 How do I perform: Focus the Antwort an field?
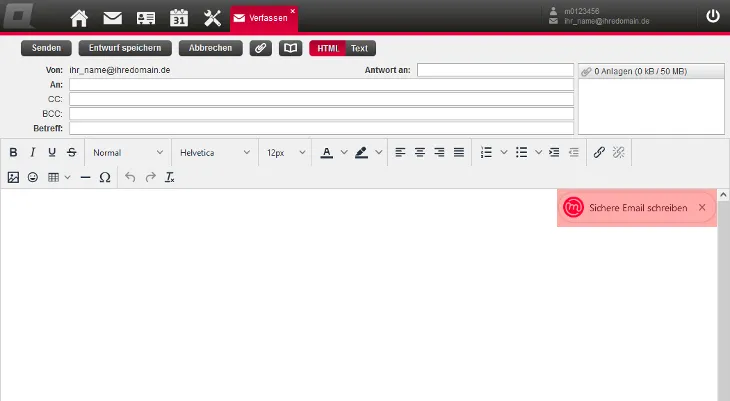(495, 70)
